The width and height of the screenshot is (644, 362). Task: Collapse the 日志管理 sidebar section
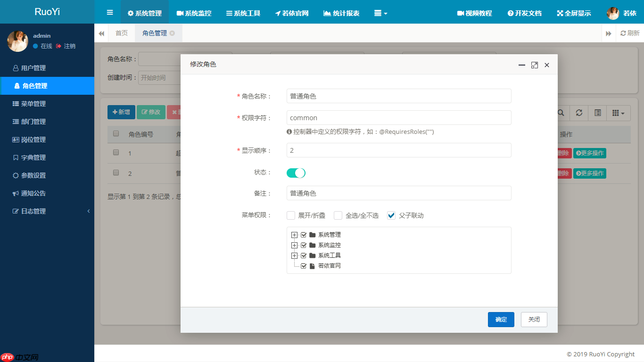[47, 211]
